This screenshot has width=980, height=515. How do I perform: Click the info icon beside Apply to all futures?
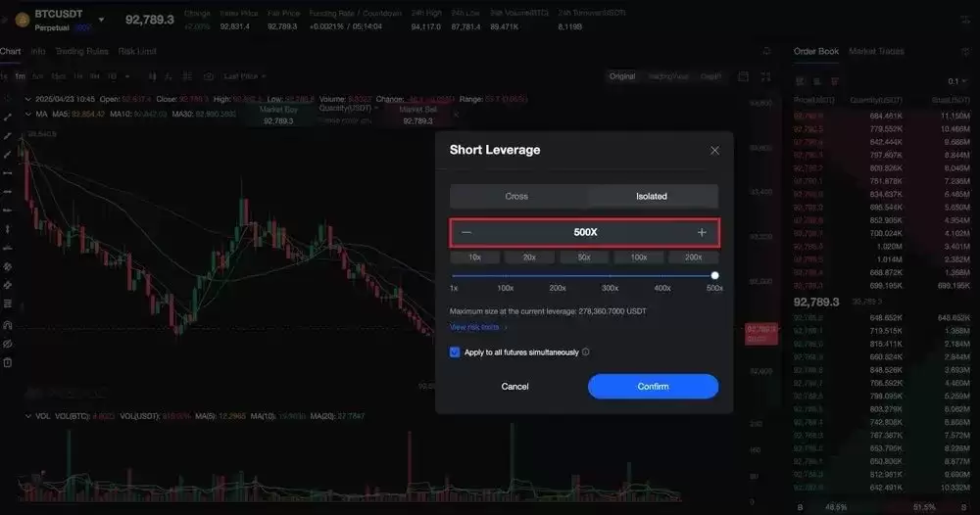586,352
